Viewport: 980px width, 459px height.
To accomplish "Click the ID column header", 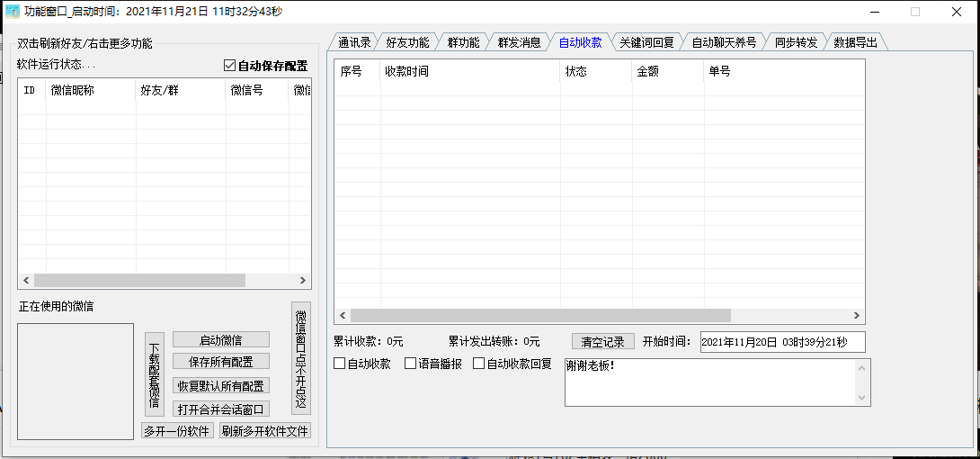I will coord(31,91).
